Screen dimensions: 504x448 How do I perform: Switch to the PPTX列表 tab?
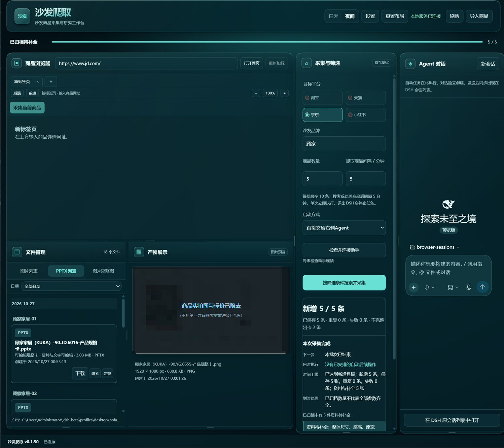pos(66,271)
